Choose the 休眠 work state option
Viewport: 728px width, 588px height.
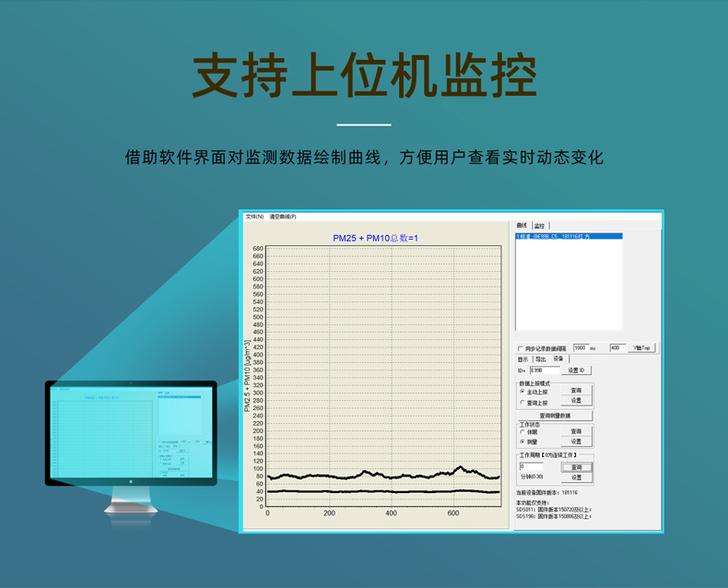tap(523, 431)
